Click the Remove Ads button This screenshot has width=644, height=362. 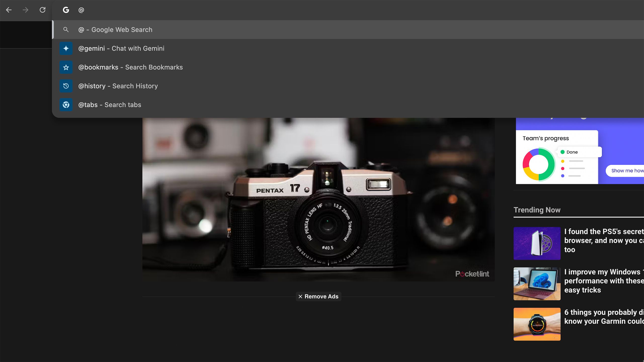(318, 297)
